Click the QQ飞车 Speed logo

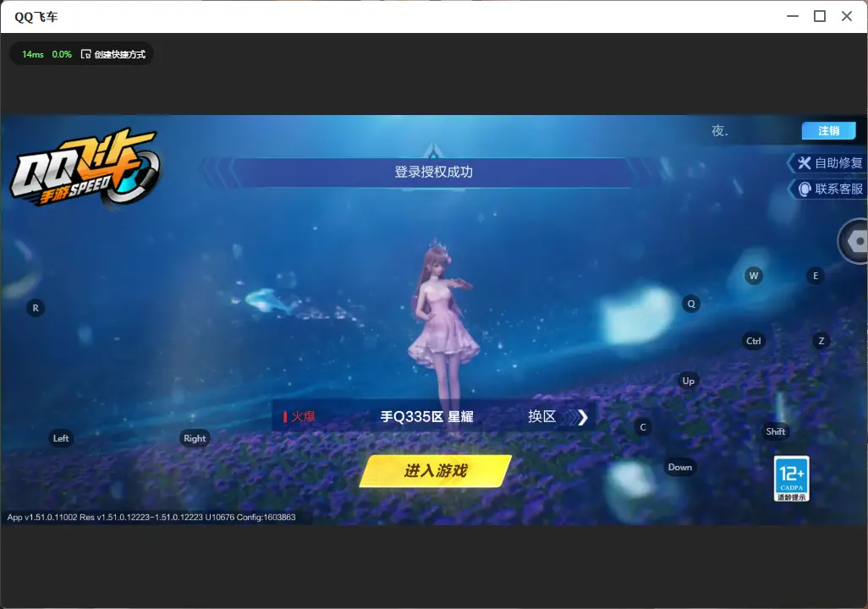pyautogui.click(x=85, y=169)
